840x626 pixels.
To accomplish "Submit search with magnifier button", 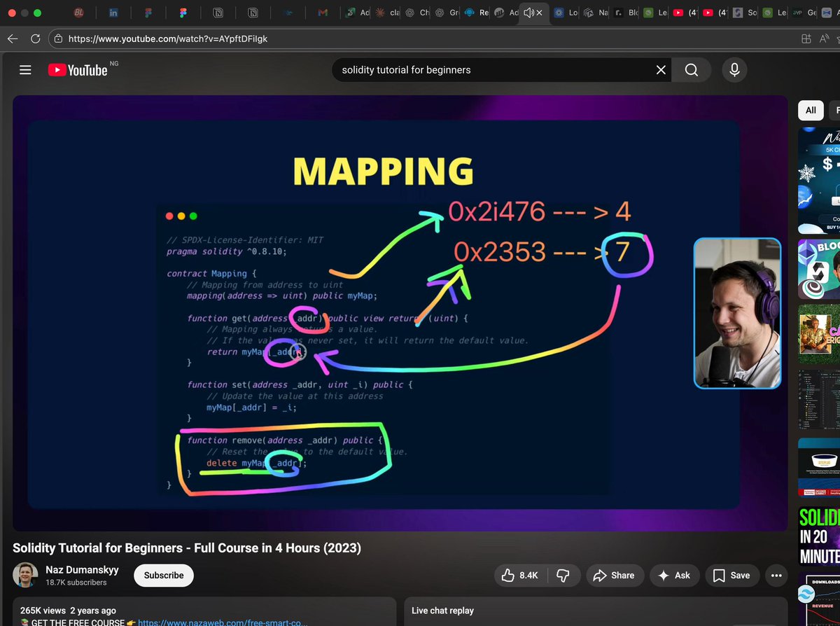I will tap(692, 70).
